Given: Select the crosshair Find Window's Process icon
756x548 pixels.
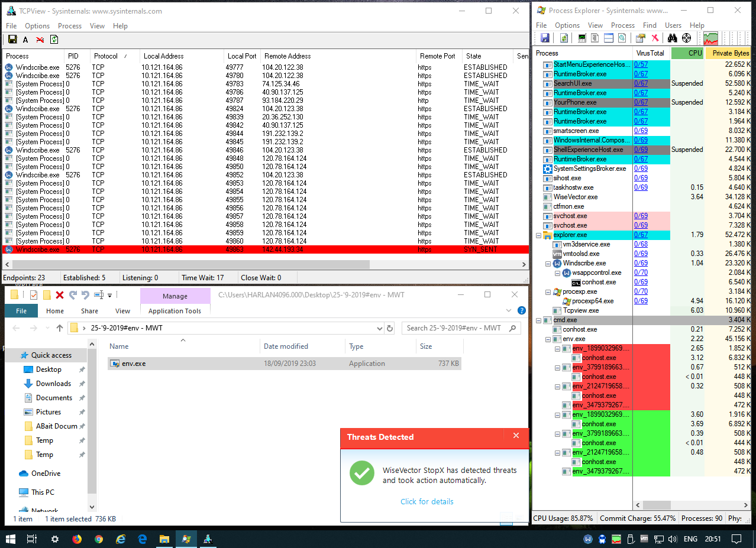Looking at the screenshot, I should (686, 38).
